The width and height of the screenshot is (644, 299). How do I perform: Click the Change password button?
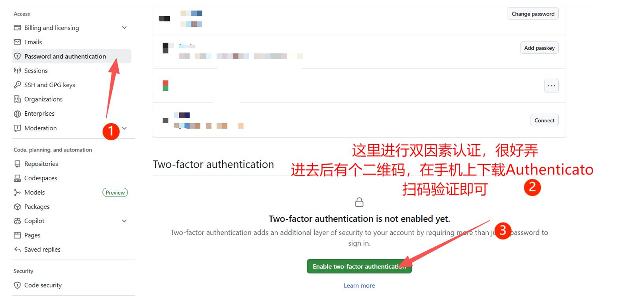pyautogui.click(x=533, y=14)
